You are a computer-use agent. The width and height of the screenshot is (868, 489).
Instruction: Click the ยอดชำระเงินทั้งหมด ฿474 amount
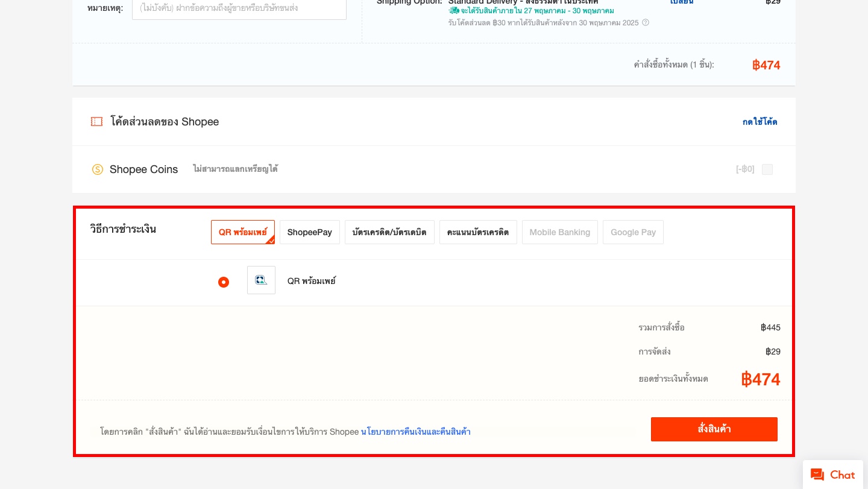pyautogui.click(x=761, y=379)
